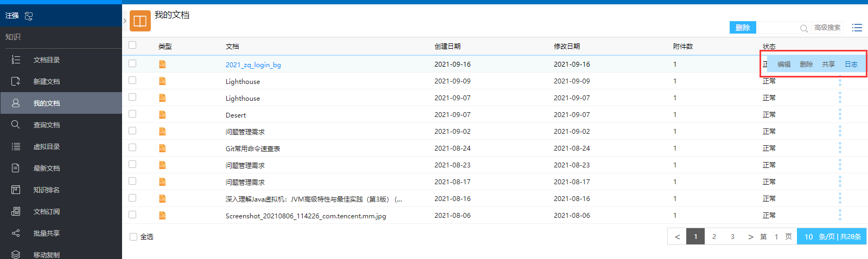
Task: Open 文档目录 in the sidebar
Action: click(x=47, y=60)
